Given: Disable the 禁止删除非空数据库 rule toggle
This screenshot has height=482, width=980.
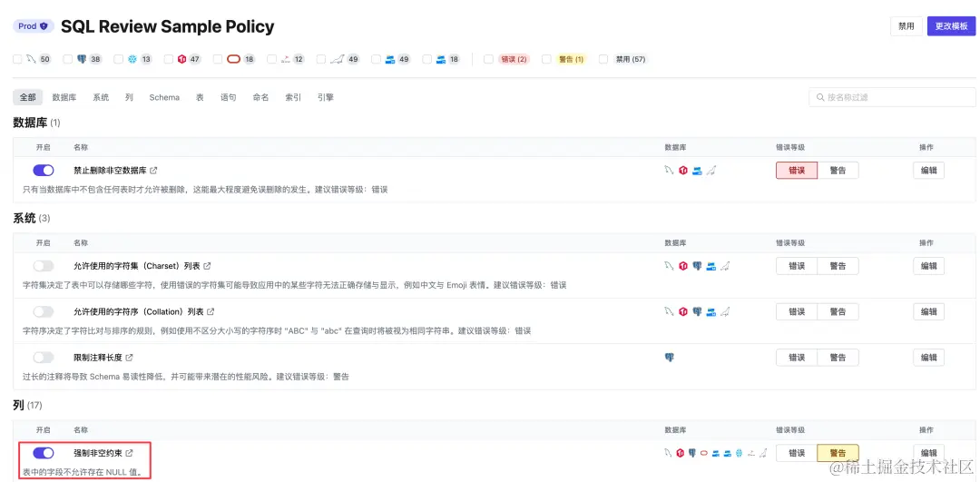Looking at the screenshot, I should click(x=44, y=170).
